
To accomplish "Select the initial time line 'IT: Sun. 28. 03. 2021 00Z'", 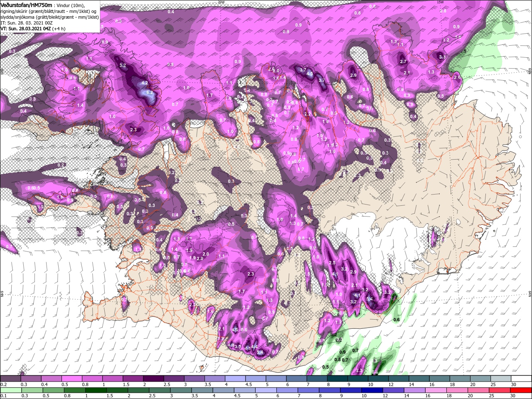I will tap(26, 22).
